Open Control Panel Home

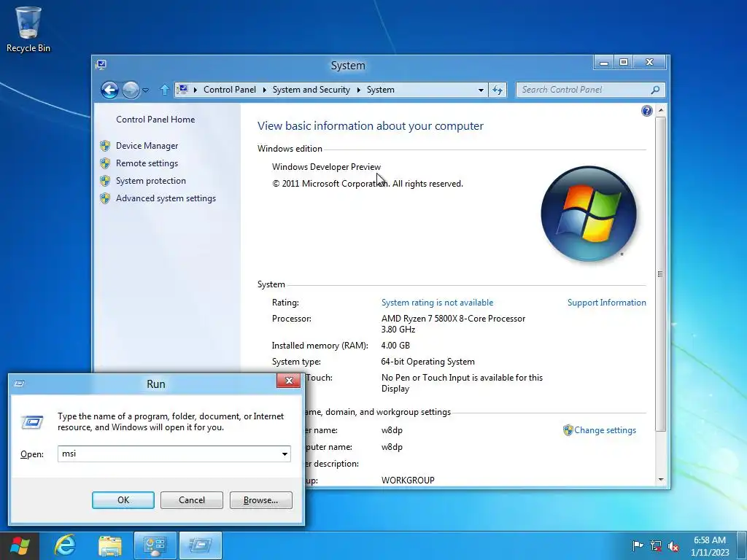tap(155, 120)
